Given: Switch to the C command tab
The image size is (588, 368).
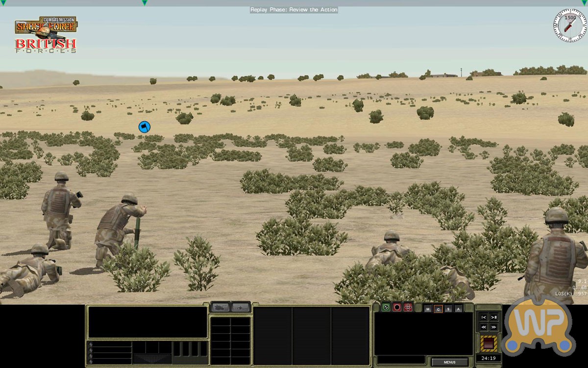Looking at the screenshot, I should [x=438, y=309].
